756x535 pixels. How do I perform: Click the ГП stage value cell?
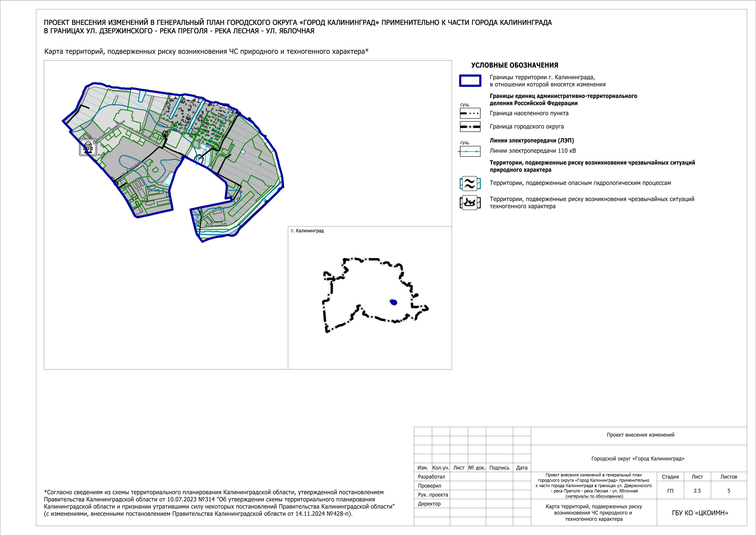[x=670, y=490]
